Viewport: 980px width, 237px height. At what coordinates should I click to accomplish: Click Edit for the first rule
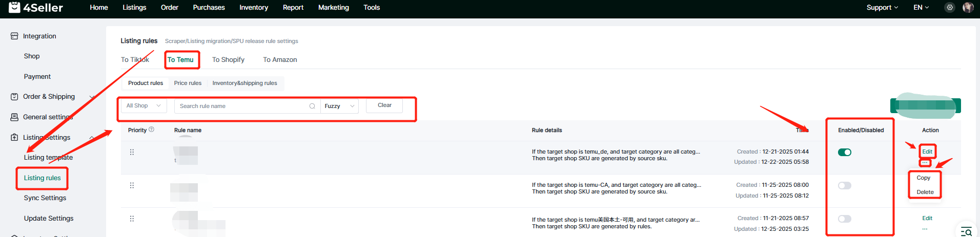tap(927, 152)
